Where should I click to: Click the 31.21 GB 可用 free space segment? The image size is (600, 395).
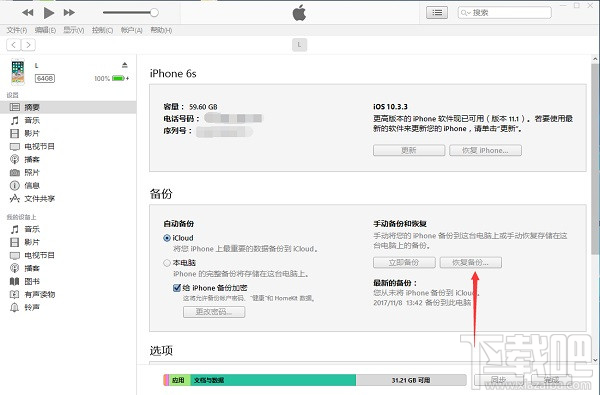click(x=411, y=380)
